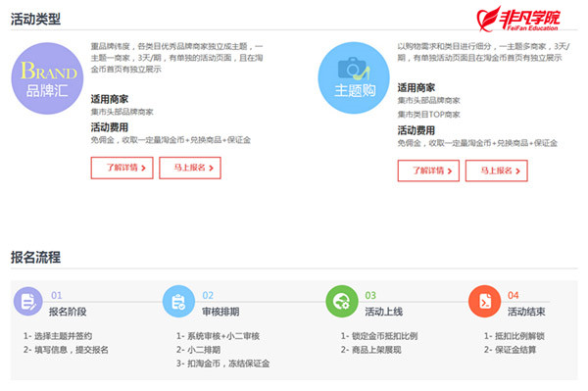Click step number 03

pyautogui.click(x=370, y=295)
